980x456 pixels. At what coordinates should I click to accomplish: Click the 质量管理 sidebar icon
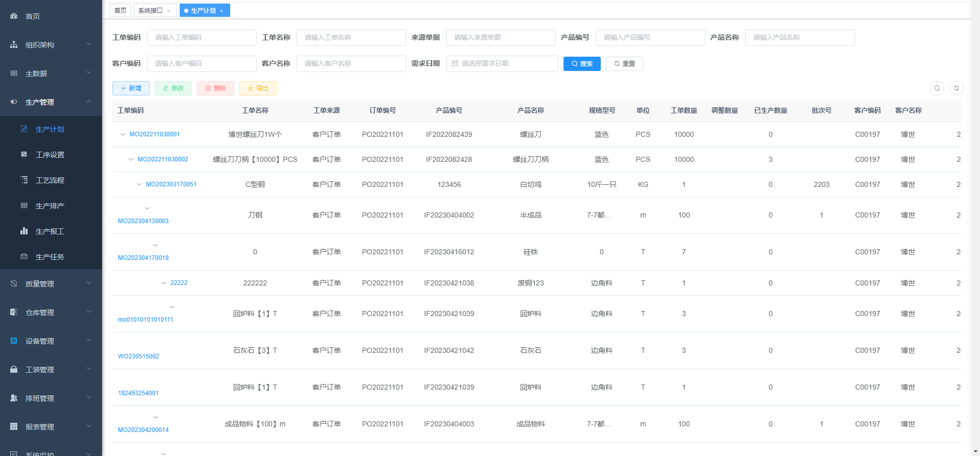(x=14, y=284)
